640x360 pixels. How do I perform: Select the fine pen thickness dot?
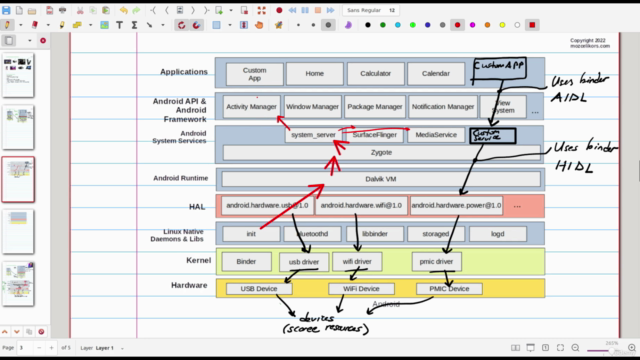[x=298, y=25]
